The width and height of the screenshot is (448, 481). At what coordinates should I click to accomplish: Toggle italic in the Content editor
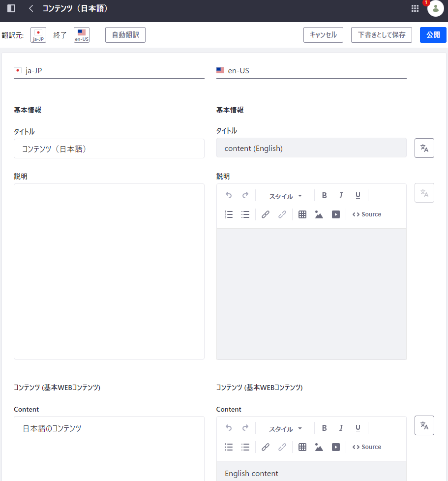341,428
